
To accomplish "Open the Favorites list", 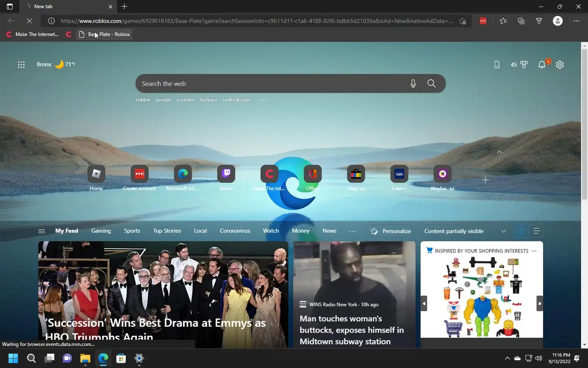I will pyautogui.click(x=503, y=21).
